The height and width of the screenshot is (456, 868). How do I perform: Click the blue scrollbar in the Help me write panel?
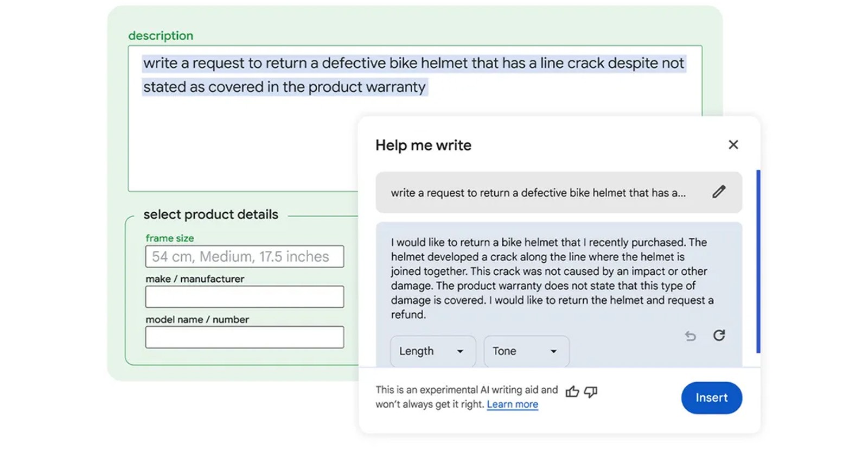tap(758, 261)
